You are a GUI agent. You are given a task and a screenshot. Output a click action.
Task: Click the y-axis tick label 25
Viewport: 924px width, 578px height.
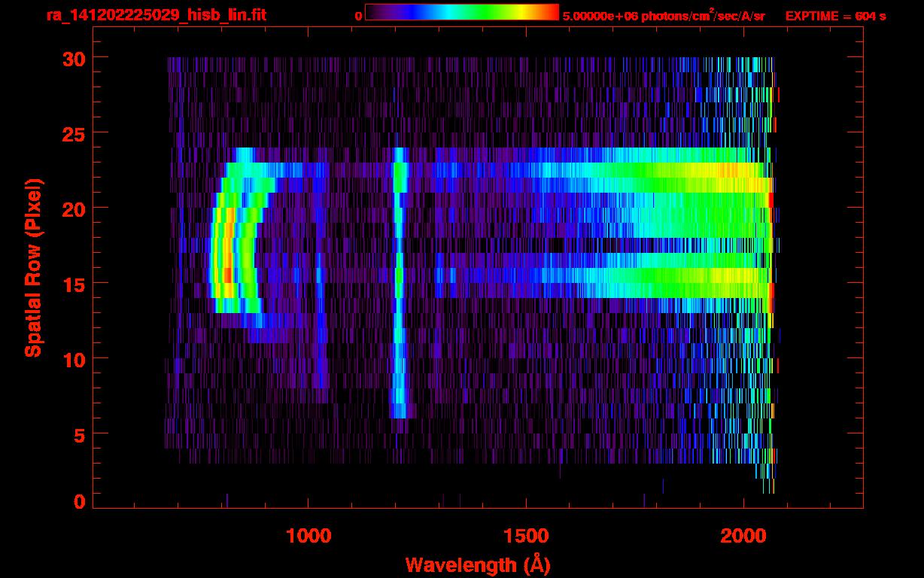74,133
